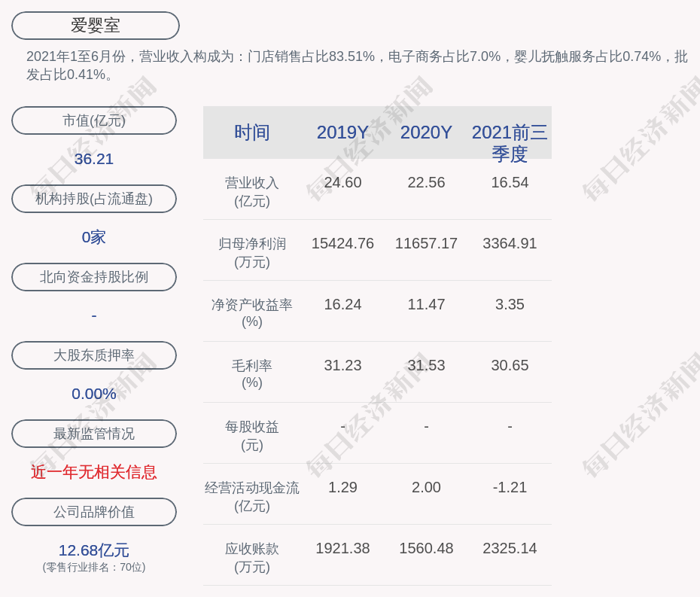Click the 大股东质押率 label

point(94,355)
